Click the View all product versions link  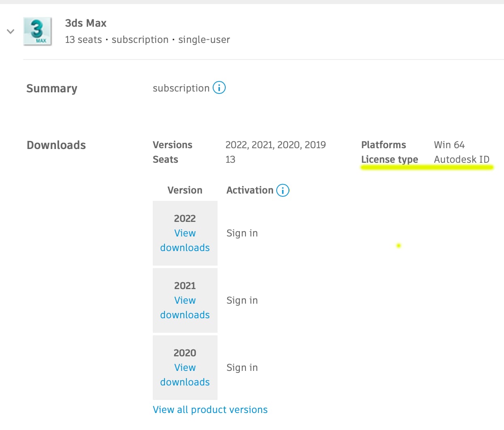tap(210, 410)
